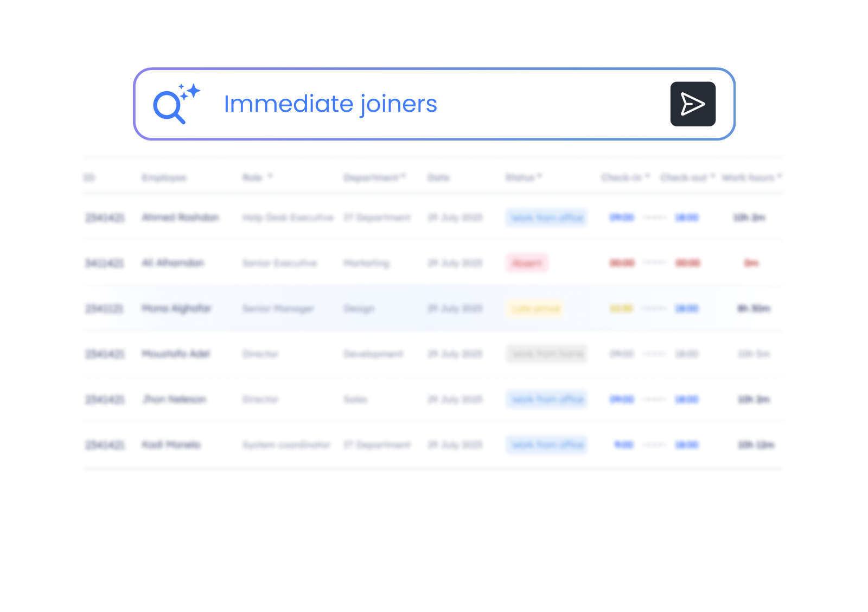Click the Employee column header
Screen dimensions: 868x612
[164, 177]
